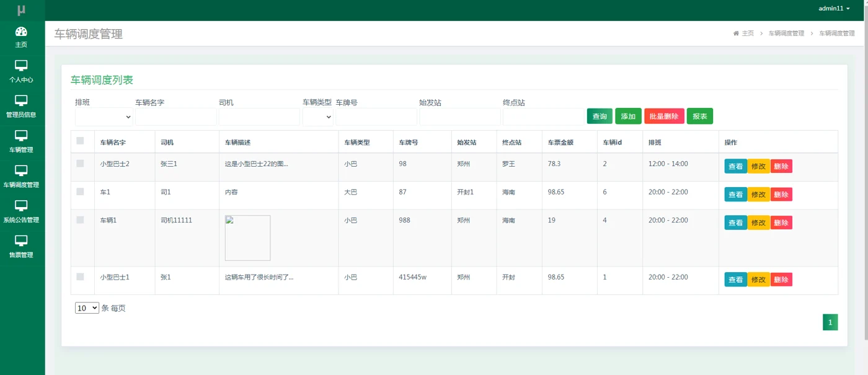Click the logo icon at top-left corner
This screenshot has height=375, width=868.
pyautogui.click(x=22, y=10)
